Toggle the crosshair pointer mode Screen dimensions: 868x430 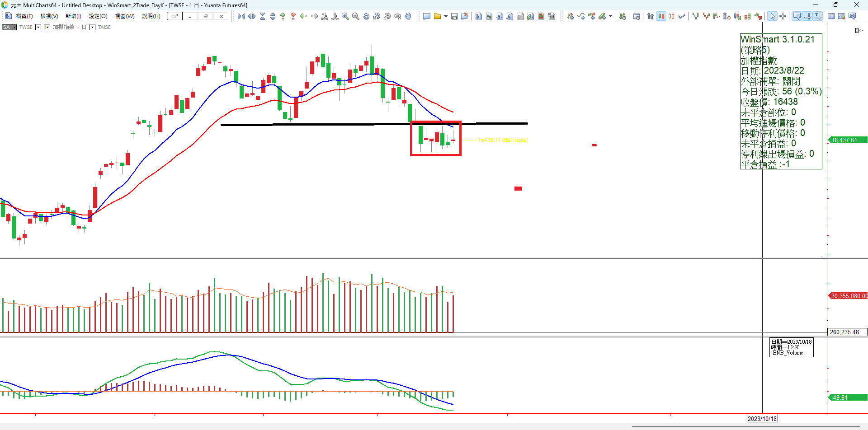(783, 16)
